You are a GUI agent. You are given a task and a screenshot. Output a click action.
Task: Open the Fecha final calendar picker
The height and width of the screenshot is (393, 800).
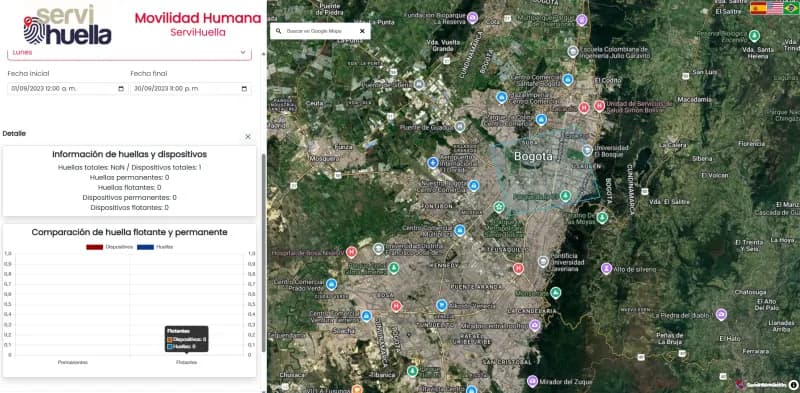244,89
